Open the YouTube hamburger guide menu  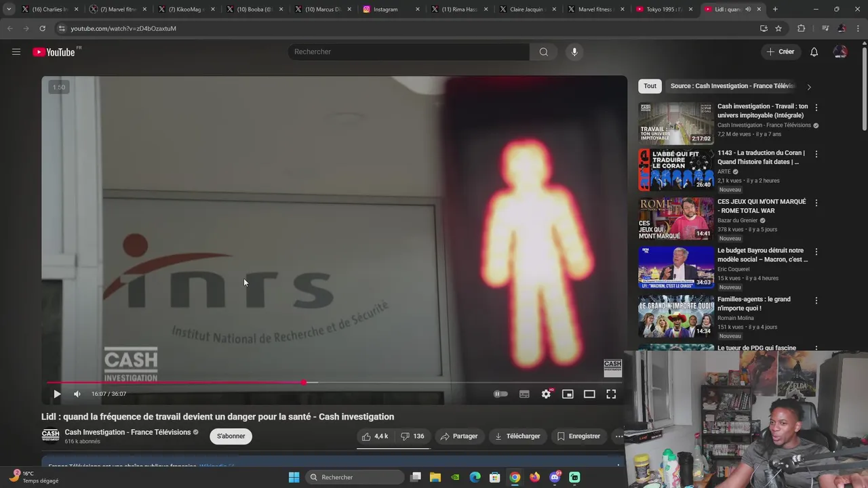tap(16, 52)
